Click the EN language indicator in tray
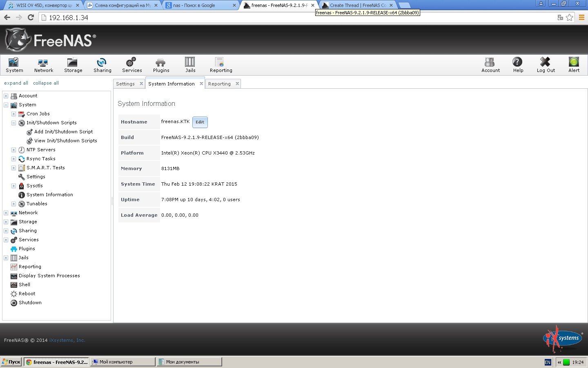 (548, 362)
